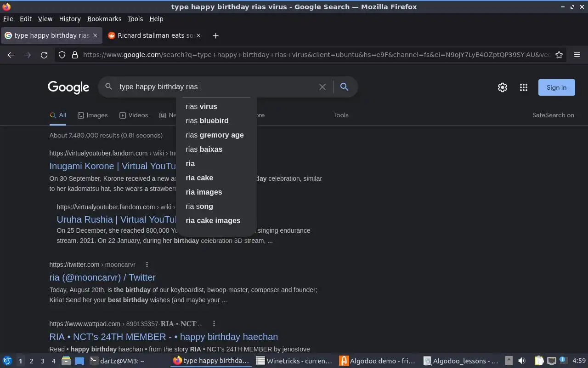Screen dimensions: 588x368
Task: Open the Edit menu
Action: click(26, 19)
